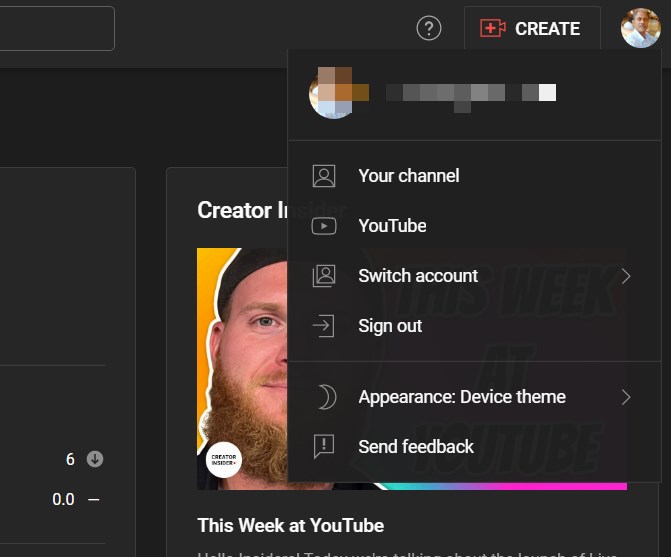Expand the chevron on Appearance row
Screen dimensions: 671x557
point(626,397)
